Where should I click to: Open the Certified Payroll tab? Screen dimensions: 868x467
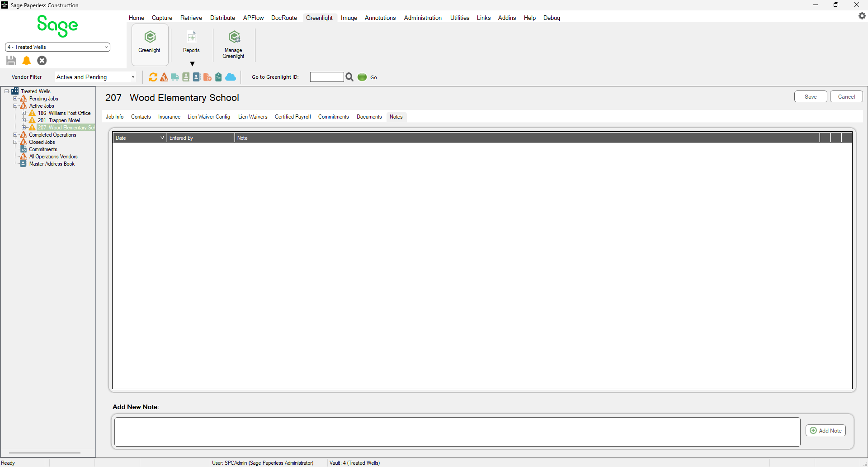292,117
